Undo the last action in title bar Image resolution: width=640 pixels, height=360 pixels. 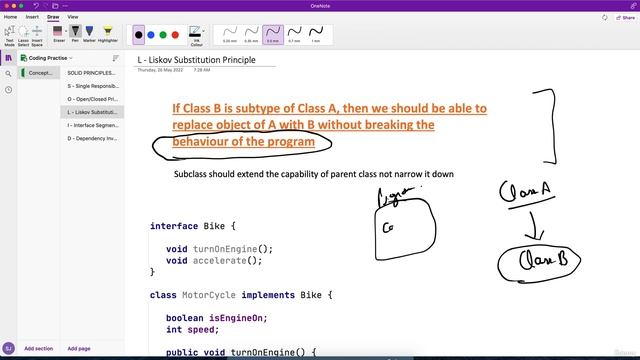tap(36, 6)
